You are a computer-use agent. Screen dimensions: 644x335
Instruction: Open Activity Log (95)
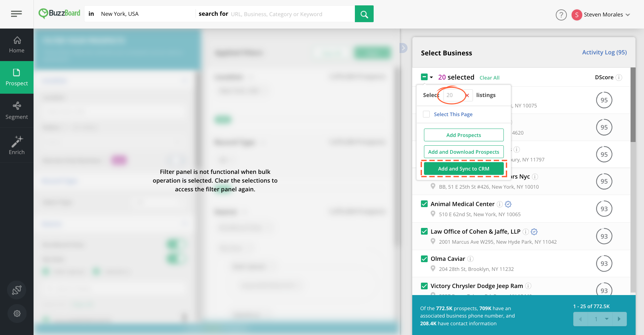pyautogui.click(x=604, y=52)
